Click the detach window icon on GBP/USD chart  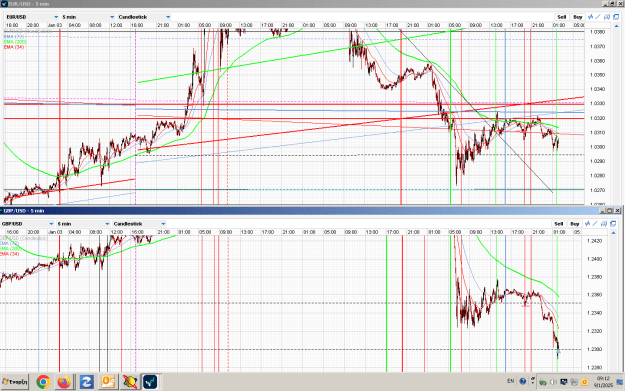(613, 224)
